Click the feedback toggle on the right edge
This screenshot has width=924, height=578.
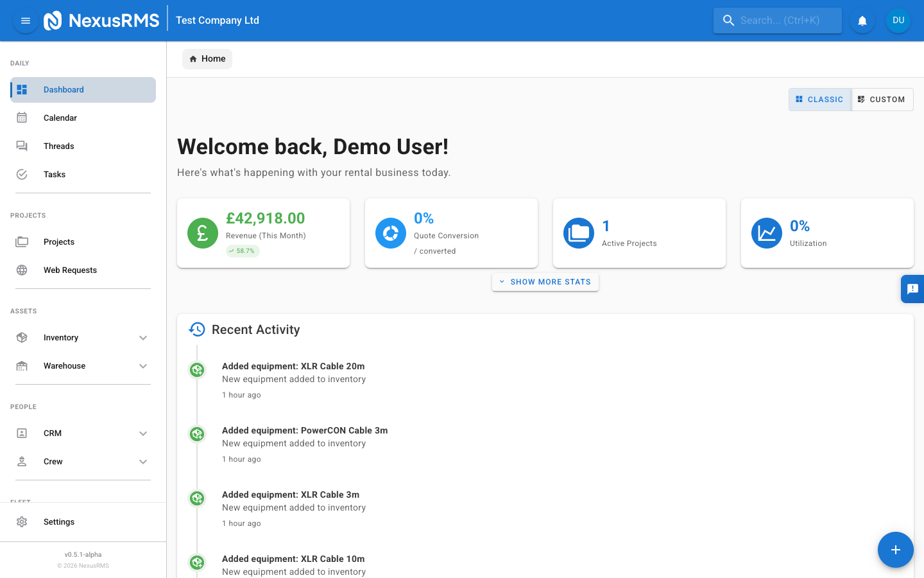tap(912, 289)
